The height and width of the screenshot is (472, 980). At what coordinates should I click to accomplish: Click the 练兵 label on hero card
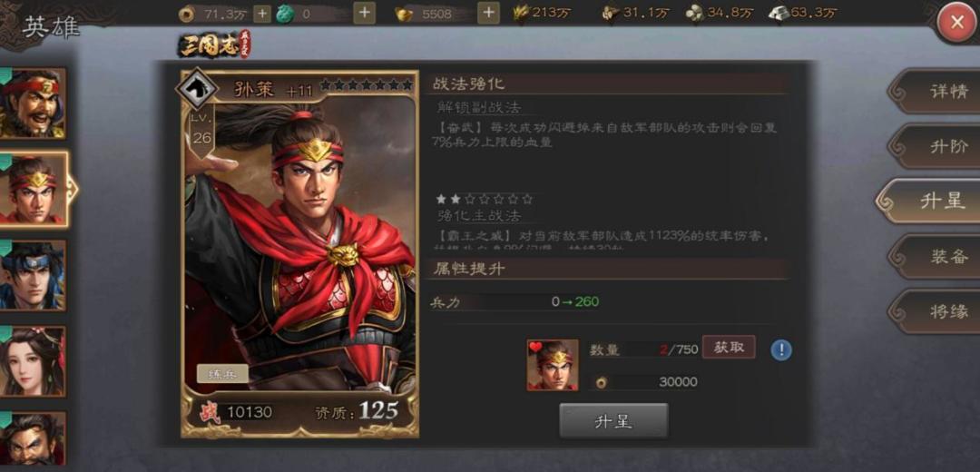coord(222,374)
